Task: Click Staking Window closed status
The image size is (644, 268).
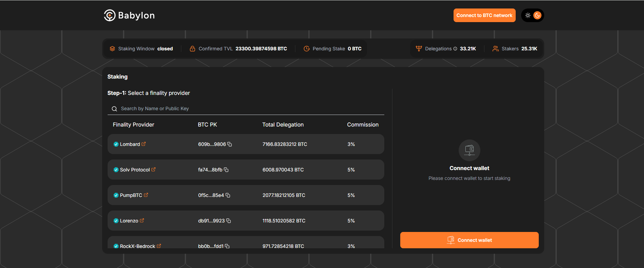Action: 165,49
